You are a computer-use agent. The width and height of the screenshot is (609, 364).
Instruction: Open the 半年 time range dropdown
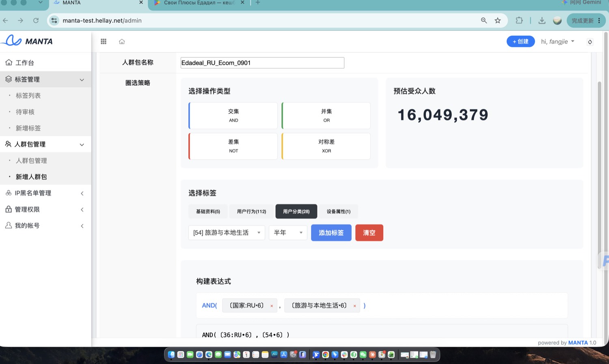(288, 233)
